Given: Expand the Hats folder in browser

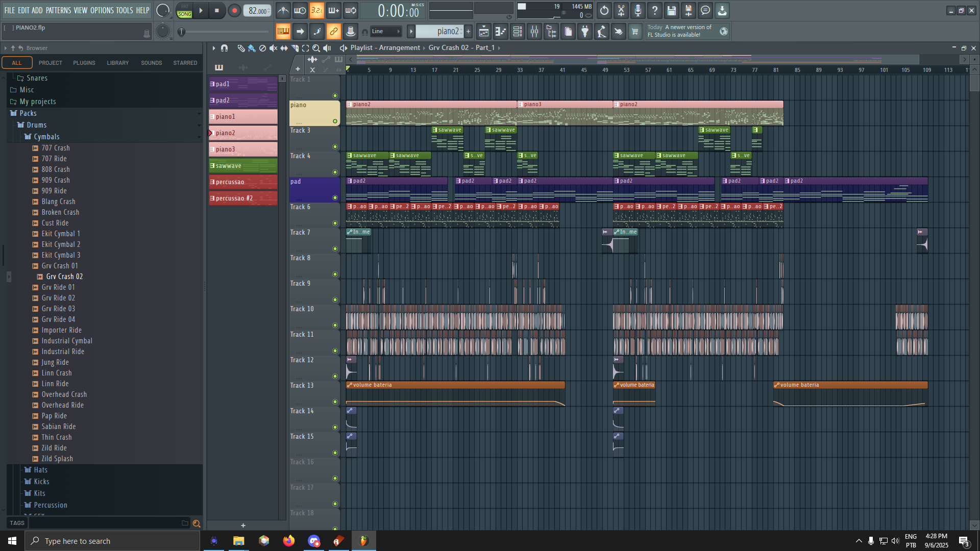Looking at the screenshot, I should point(40,470).
